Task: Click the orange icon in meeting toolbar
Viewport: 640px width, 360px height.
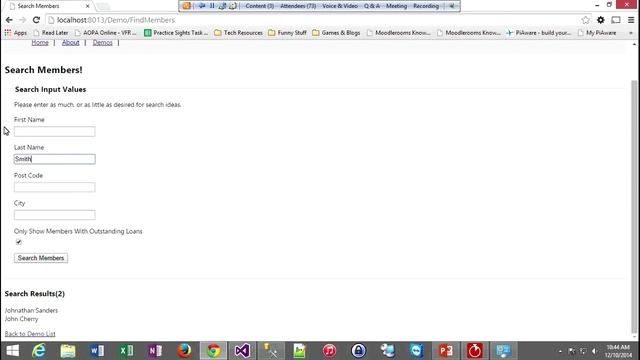Action: pyautogui.click(x=187, y=6)
